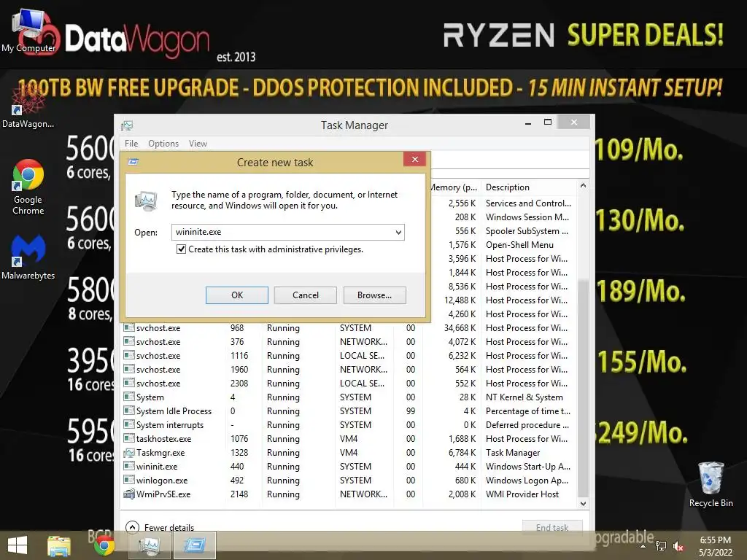Image resolution: width=747 pixels, height=560 pixels.
Task: Click the wininit.exe process icon
Action: click(128, 466)
